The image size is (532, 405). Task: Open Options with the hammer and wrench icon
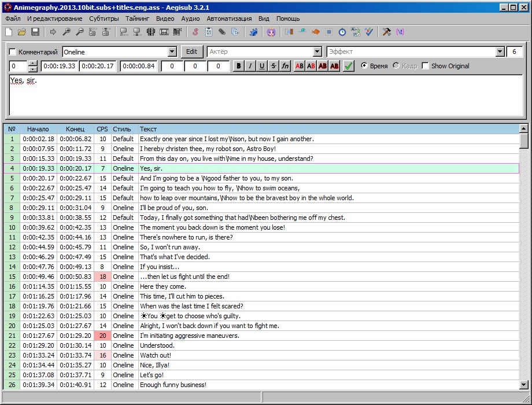coord(386,32)
